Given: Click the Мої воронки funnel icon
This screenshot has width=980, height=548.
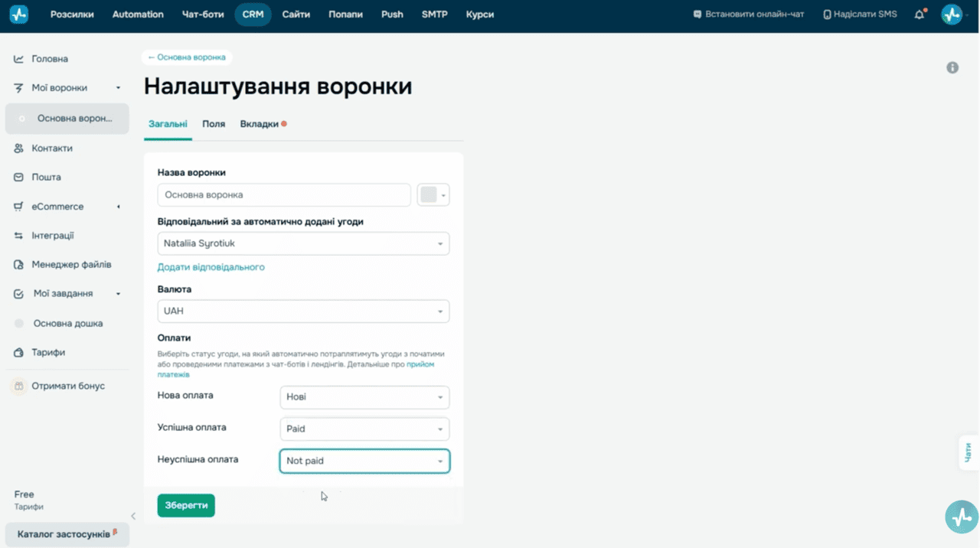Looking at the screenshot, I should pyautogui.click(x=19, y=88).
